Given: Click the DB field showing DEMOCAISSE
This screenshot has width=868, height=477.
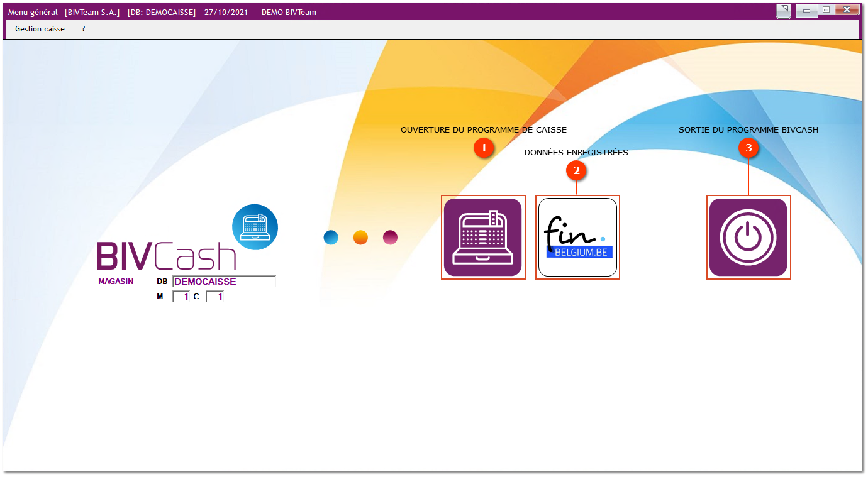Looking at the screenshot, I should 224,282.
